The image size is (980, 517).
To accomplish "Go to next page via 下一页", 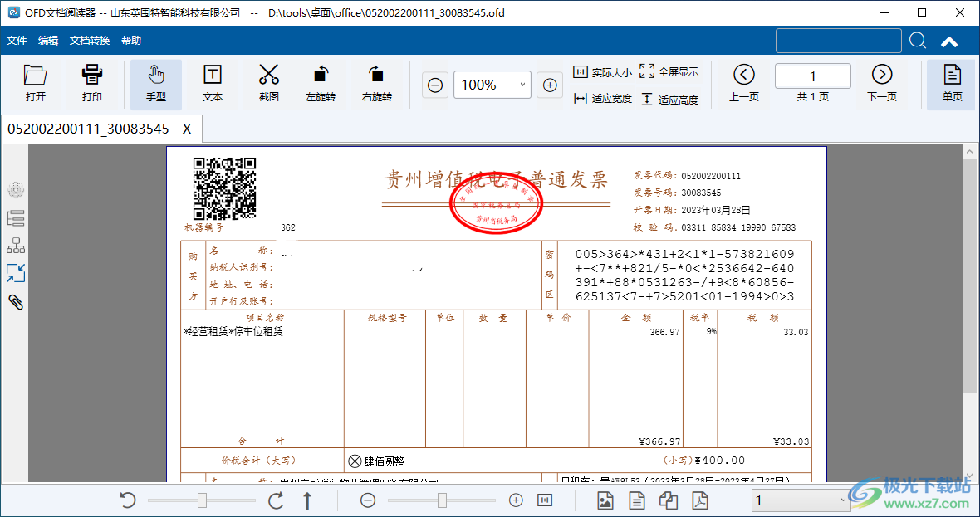I will point(882,84).
